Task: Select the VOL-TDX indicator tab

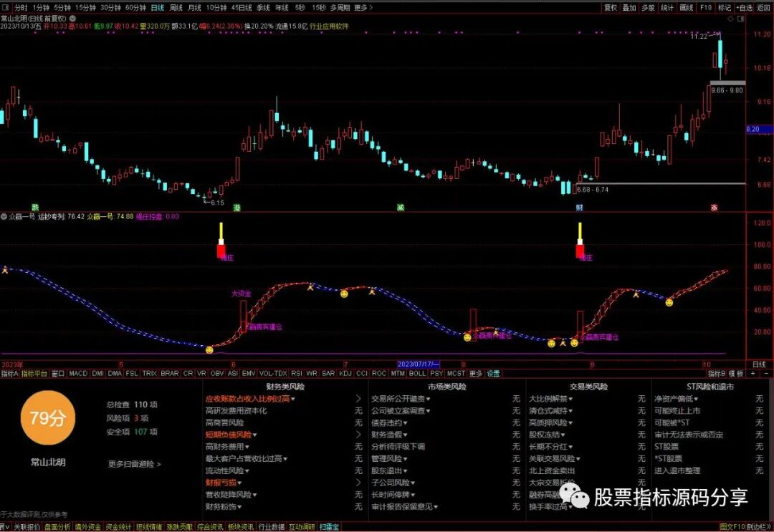Action: (x=273, y=374)
